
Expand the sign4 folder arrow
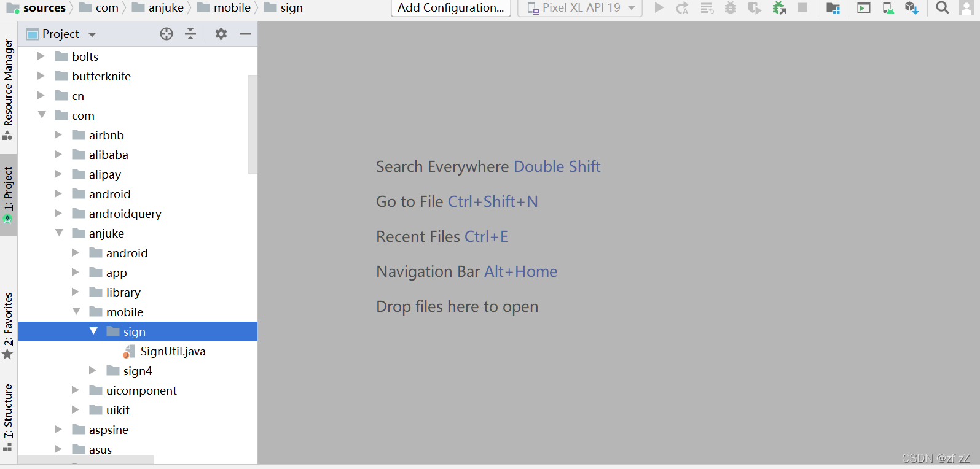tap(93, 371)
